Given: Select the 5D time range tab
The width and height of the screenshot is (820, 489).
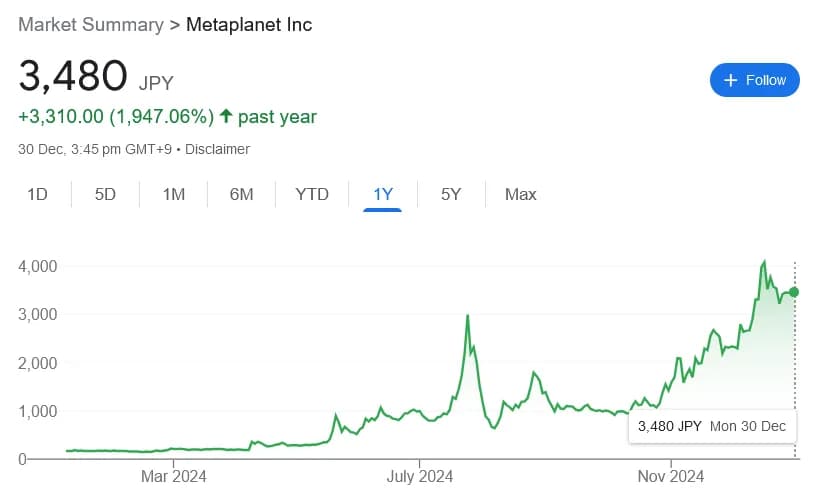Looking at the screenshot, I should pyautogui.click(x=105, y=194).
